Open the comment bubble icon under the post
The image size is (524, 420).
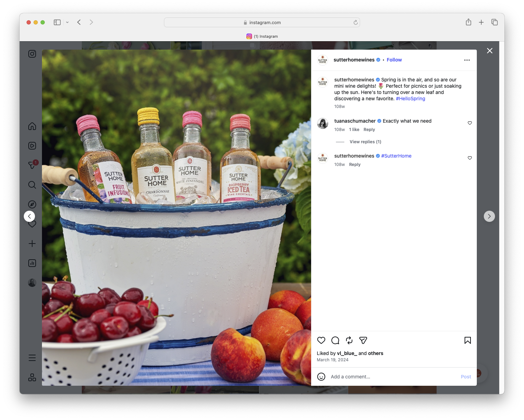tap(335, 340)
